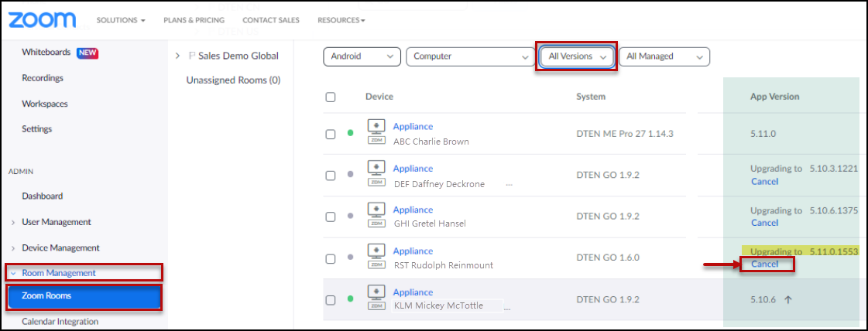Open Contact Sales page

[271, 20]
